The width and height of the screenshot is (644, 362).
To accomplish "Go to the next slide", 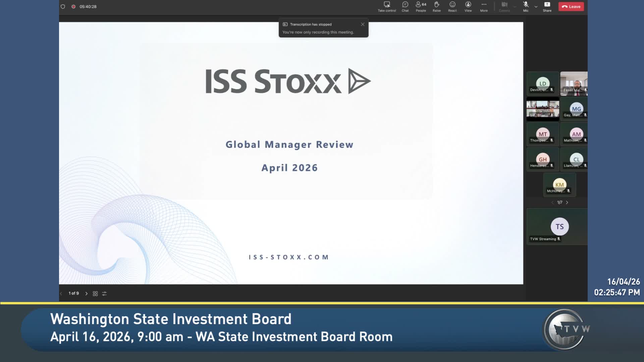I will tap(87, 294).
